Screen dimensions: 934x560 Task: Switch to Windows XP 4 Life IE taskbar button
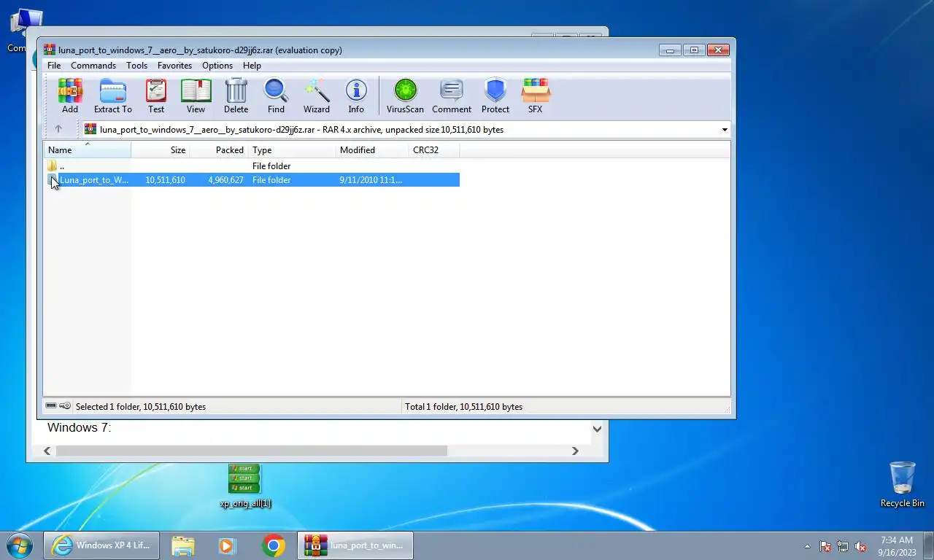click(101, 545)
